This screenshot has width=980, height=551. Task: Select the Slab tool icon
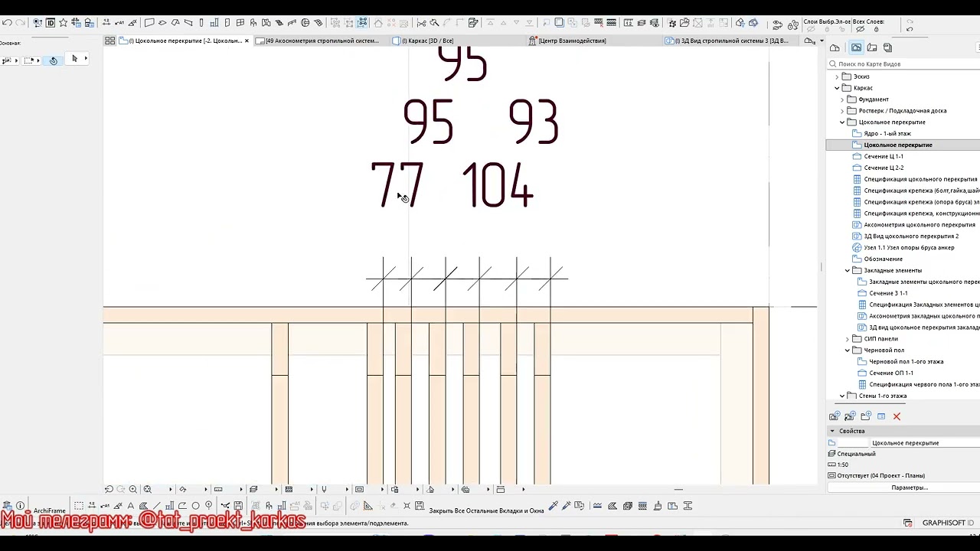point(162,23)
